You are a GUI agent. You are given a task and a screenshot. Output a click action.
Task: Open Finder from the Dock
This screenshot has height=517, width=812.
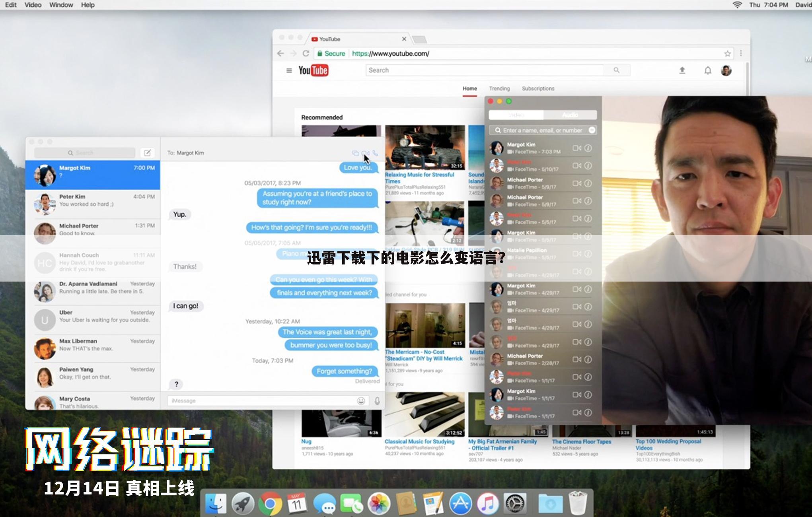(x=216, y=503)
